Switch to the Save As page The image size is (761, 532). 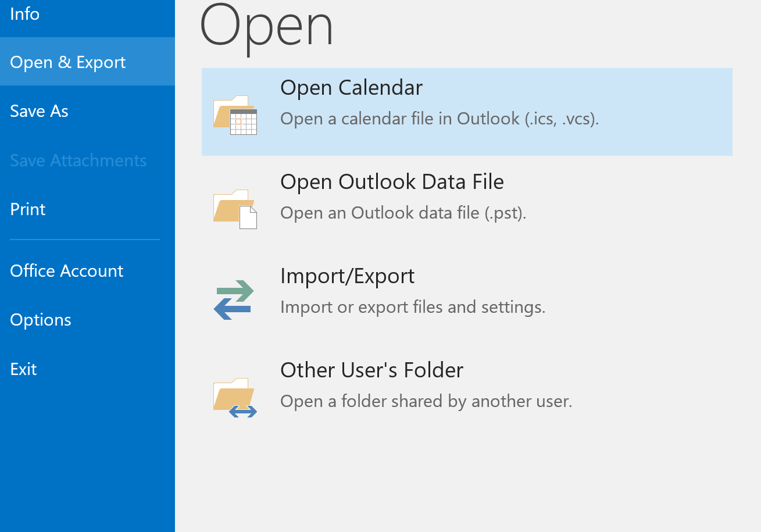(x=39, y=110)
